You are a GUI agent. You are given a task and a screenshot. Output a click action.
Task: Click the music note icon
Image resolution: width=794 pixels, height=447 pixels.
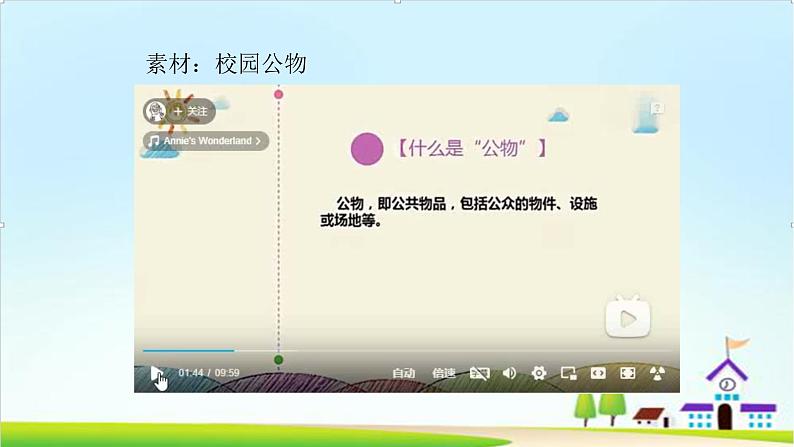(153, 141)
